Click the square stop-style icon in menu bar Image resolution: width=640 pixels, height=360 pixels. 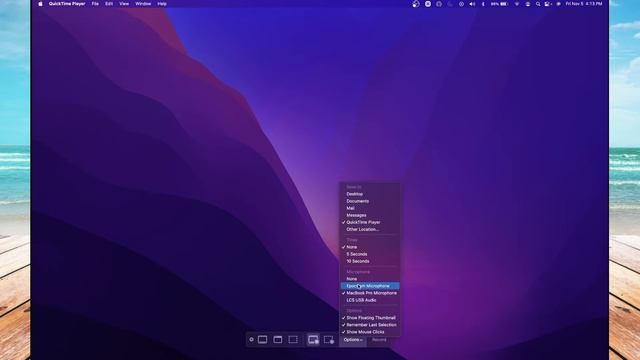click(428, 4)
